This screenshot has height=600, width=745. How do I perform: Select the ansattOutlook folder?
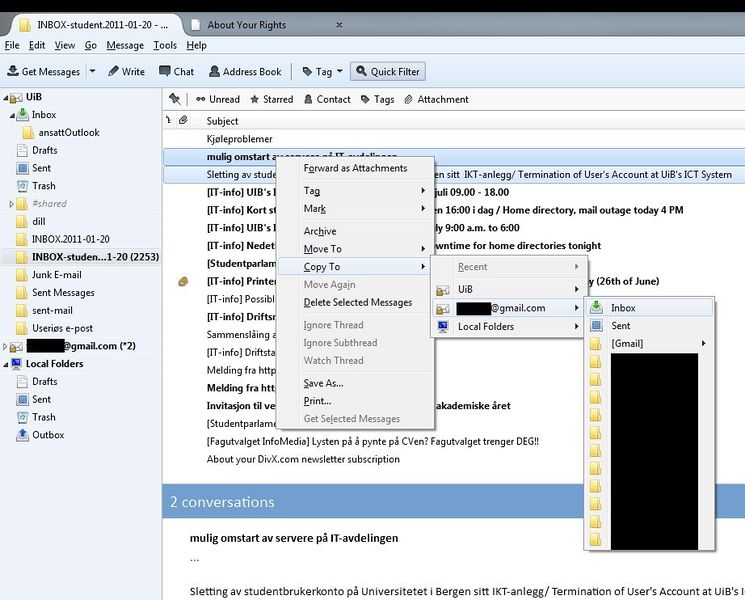coord(69,133)
